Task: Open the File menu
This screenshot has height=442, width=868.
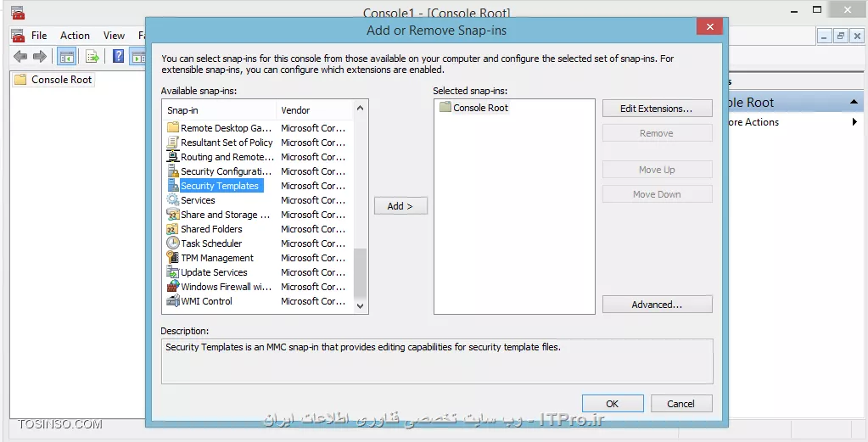Action: 39,36
